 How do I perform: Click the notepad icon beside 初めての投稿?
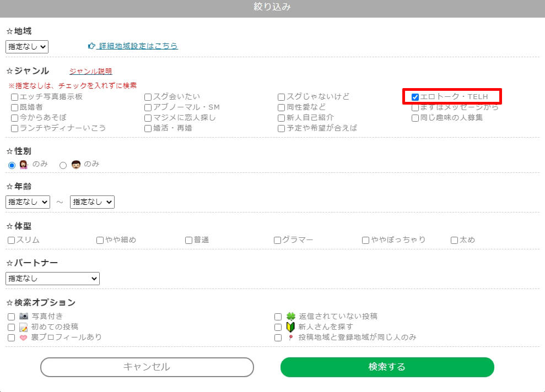[x=24, y=327]
